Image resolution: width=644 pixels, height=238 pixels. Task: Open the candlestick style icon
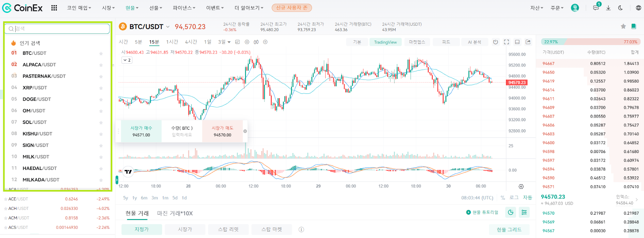pyautogui.click(x=256, y=42)
